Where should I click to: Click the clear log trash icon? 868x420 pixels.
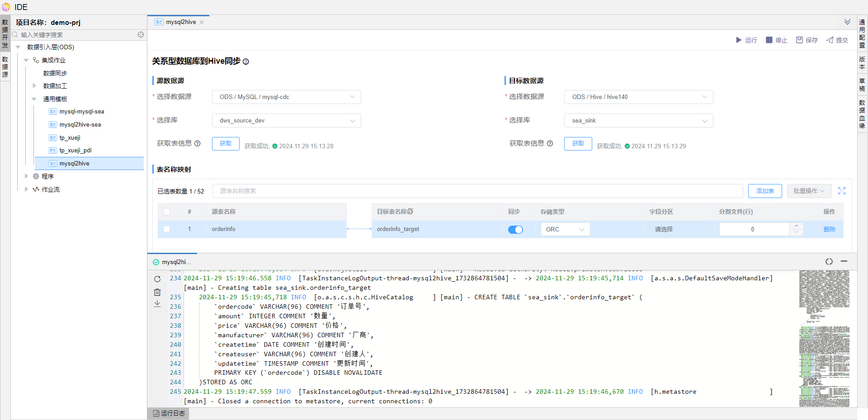(x=157, y=292)
